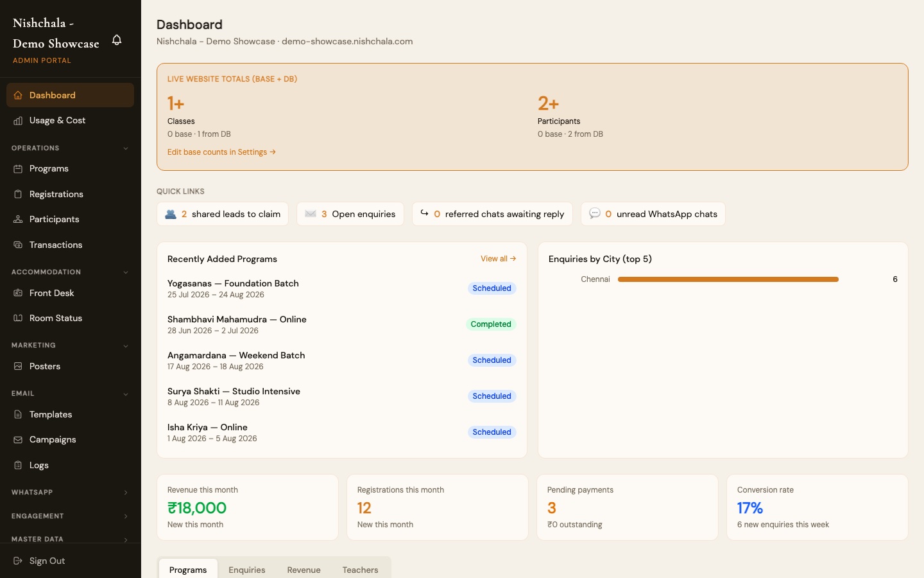Open the 2 shared leads to claim link

(223, 214)
